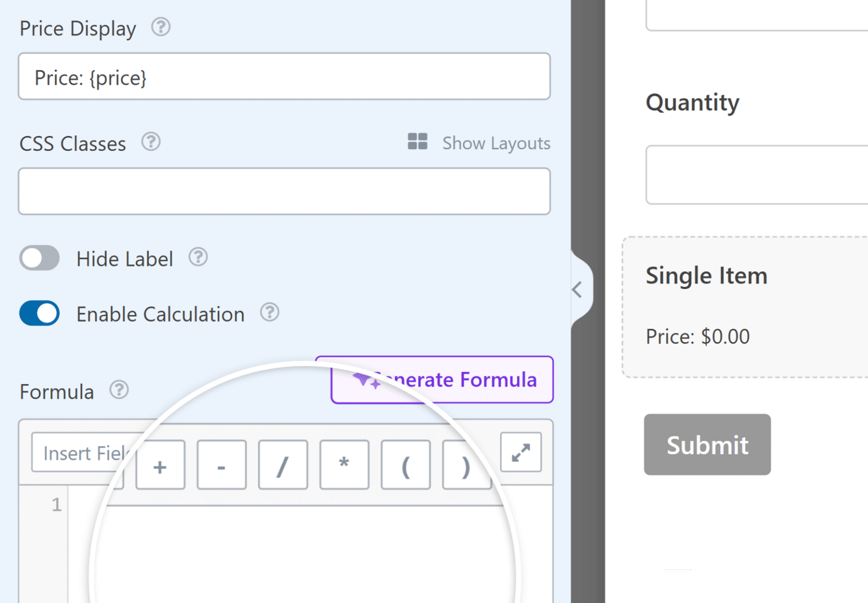Expand the formula editor to fullscreen

[x=520, y=453]
